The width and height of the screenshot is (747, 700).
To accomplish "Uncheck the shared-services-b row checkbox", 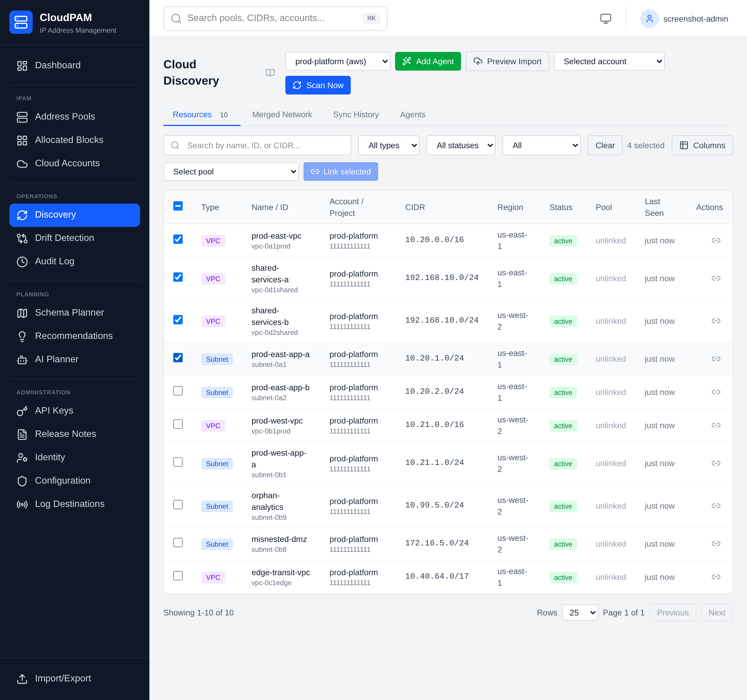I will pos(178,320).
